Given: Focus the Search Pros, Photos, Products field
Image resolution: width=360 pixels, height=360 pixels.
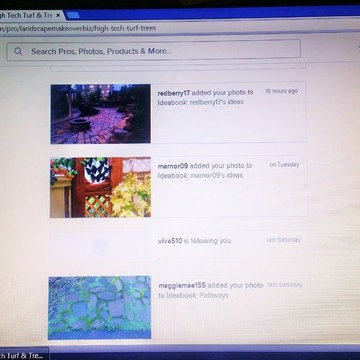Looking at the screenshot, I should [x=153, y=51].
